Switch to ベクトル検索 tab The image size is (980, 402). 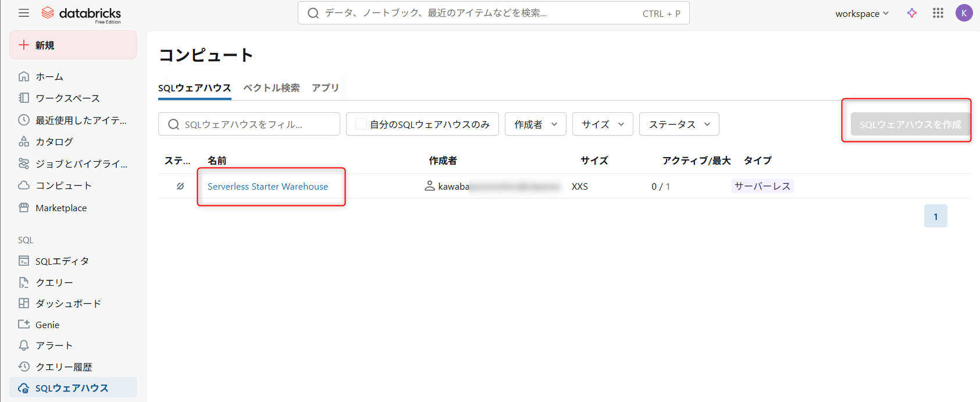point(272,88)
